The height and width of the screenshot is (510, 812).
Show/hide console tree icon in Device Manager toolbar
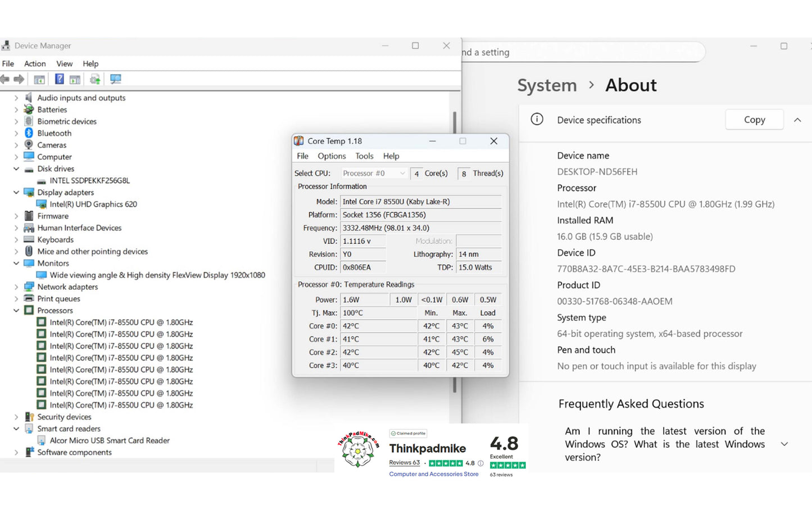[39, 79]
